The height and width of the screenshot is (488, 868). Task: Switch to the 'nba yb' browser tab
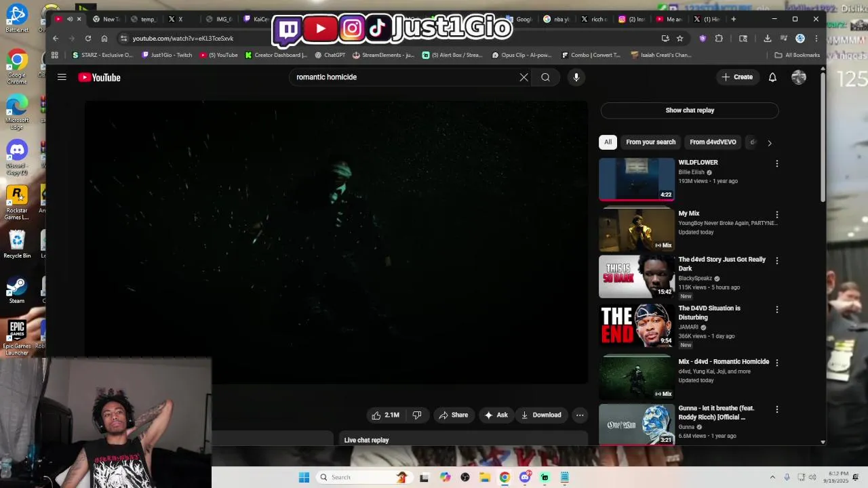tap(557, 19)
